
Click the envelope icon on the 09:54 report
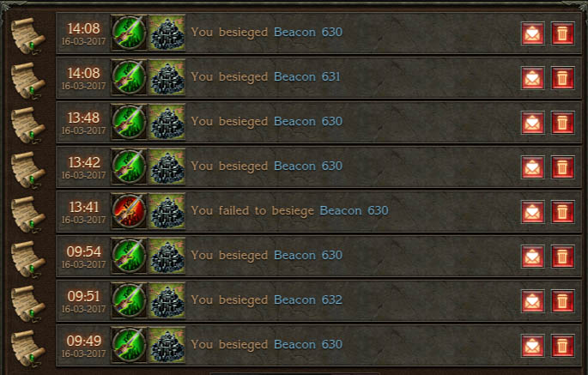pyautogui.click(x=532, y=257)
